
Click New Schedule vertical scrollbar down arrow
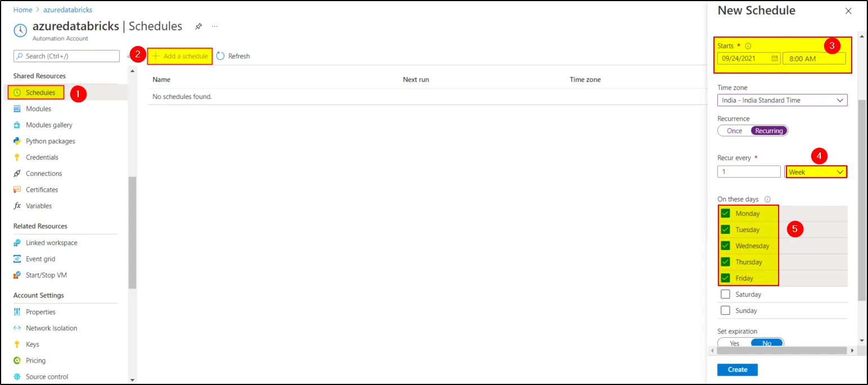862,341
